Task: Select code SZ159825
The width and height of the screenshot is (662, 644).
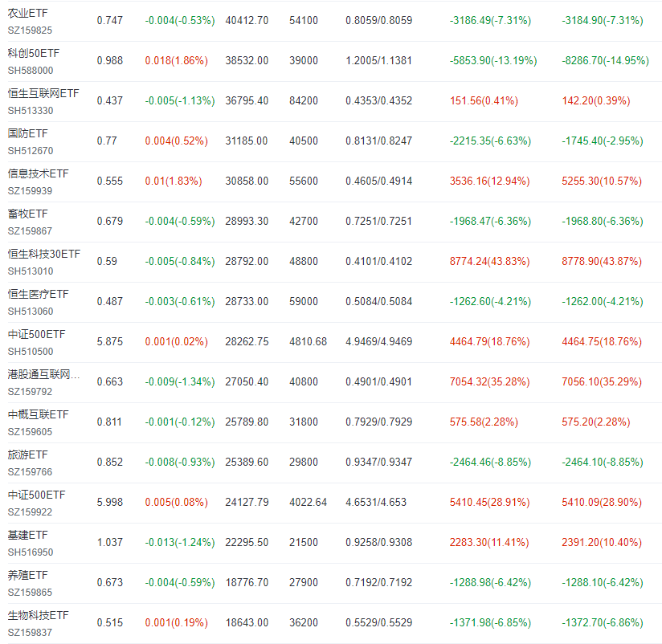Action: (30, 31)
